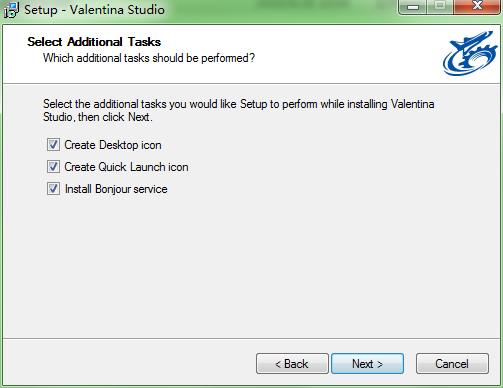Uncheck the Create Desktop icon checkbox

[53, 145]
